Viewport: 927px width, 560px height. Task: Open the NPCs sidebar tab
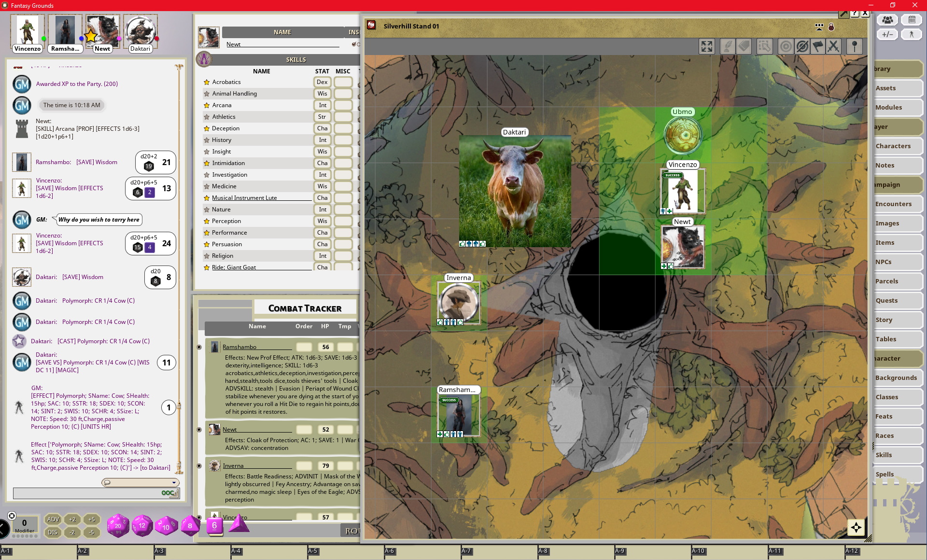[898, 262]
